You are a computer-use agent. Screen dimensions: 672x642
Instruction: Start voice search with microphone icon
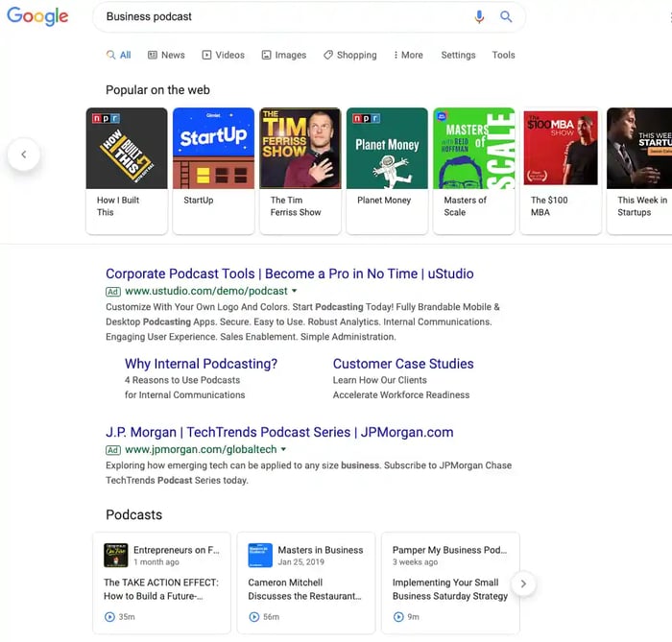[x=479, y=16]
